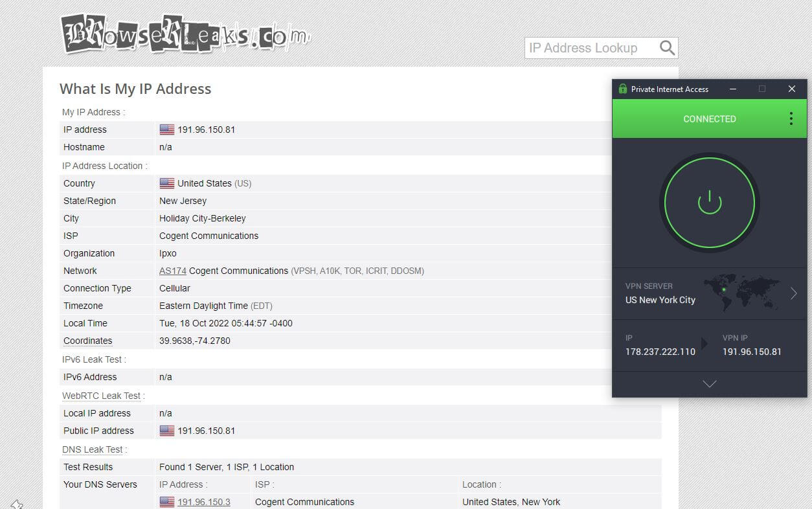Click Eastern Daylight Time timezone value
Viewport: 812px width, 509px height.
216,306
